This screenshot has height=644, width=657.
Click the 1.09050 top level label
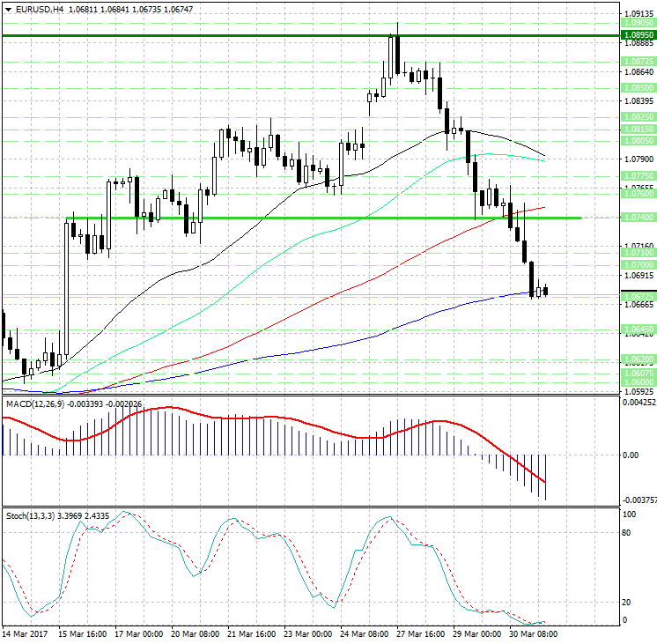639,25
